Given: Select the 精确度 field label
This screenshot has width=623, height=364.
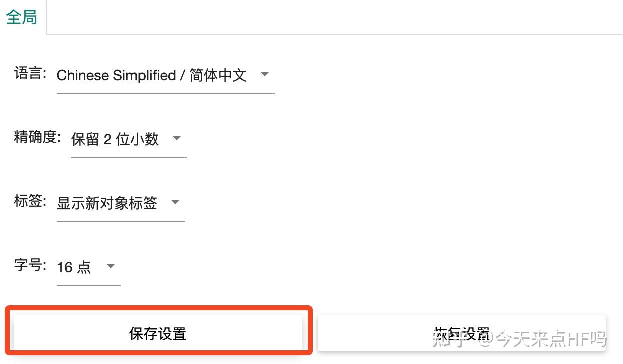Looking at the screenshot, I should point(38,137).
